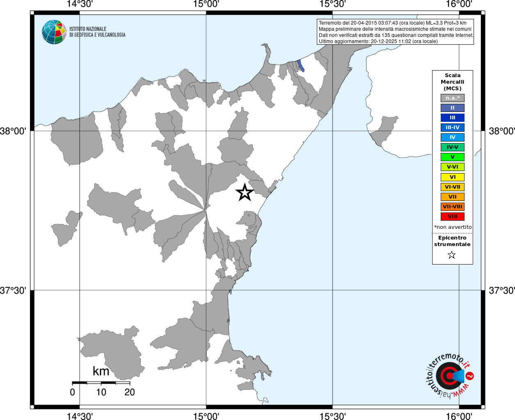Select the VII-VIII legend swatch
Image resolution: width=515 pixels, height=420 pixels.
click(453, 207)
